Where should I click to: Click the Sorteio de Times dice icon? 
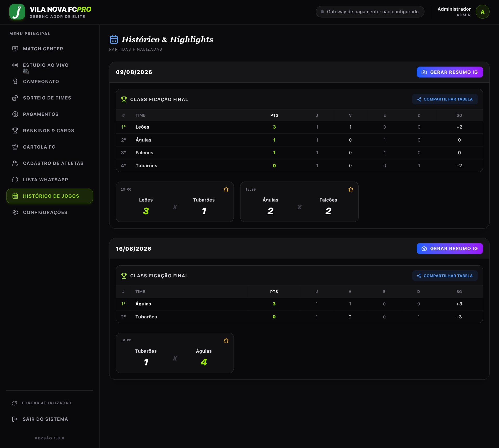(x=15, y=98)
